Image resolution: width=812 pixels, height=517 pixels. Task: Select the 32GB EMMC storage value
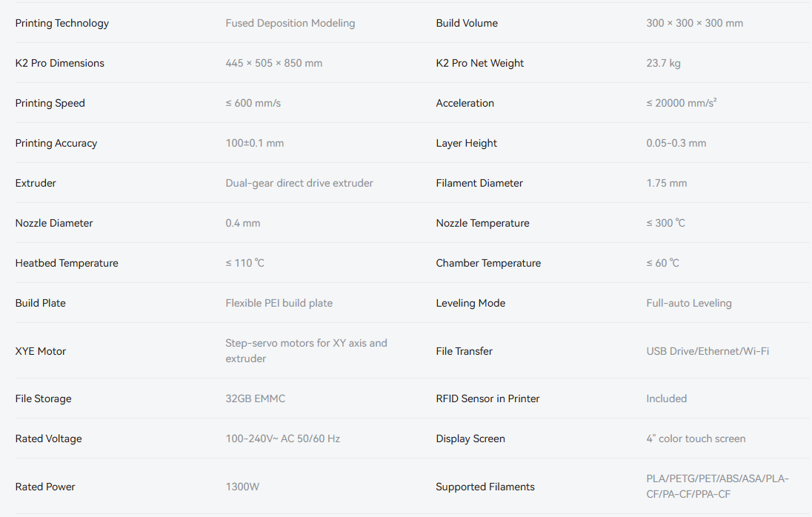(x=255, y=398)
